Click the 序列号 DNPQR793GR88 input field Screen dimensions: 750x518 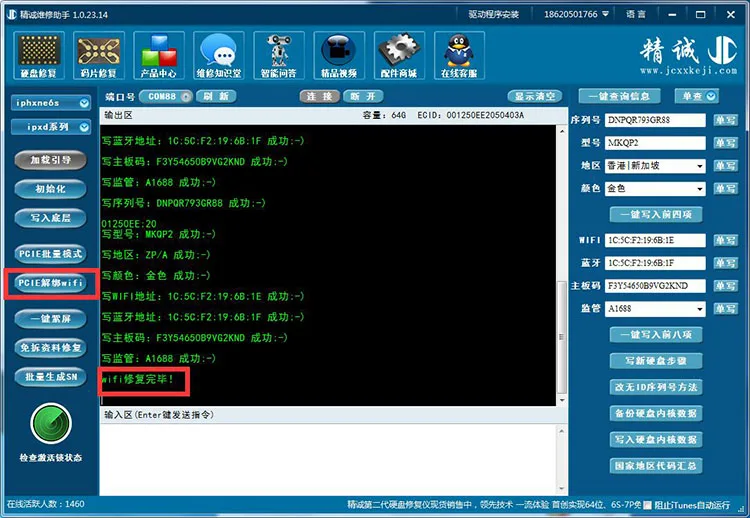[x=655, y=120]
